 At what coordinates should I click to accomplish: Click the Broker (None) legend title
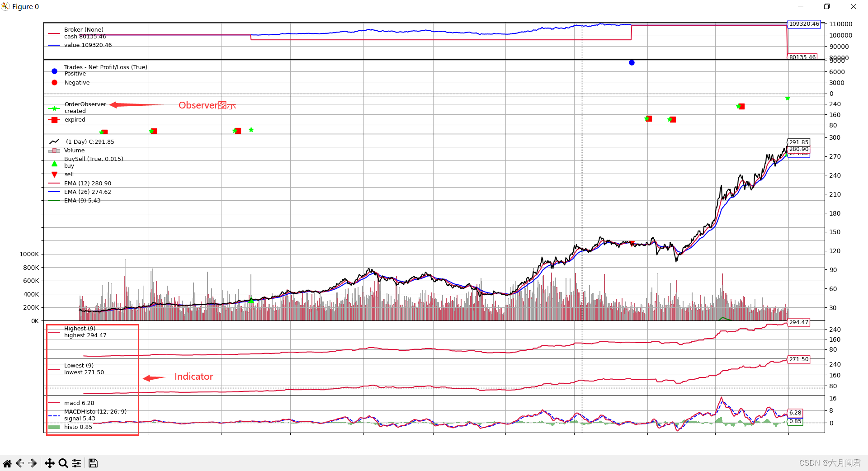[84, 30]
